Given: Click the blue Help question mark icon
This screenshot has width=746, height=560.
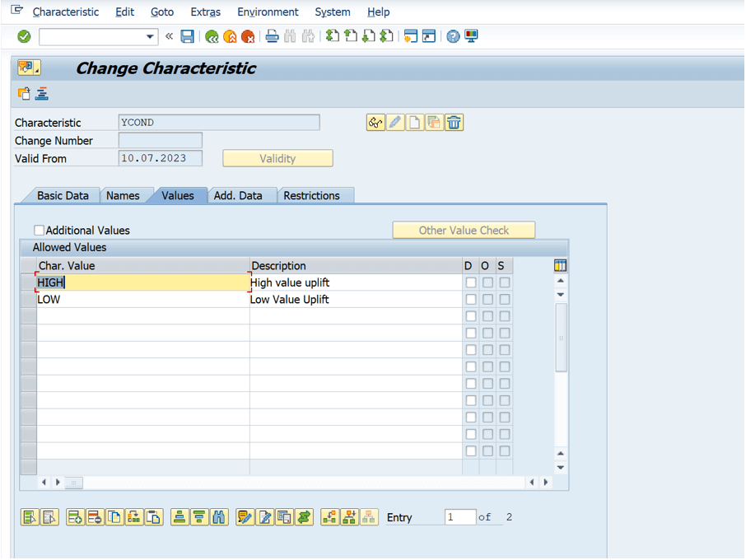Looking at the screenshot, I should (453, 36).
